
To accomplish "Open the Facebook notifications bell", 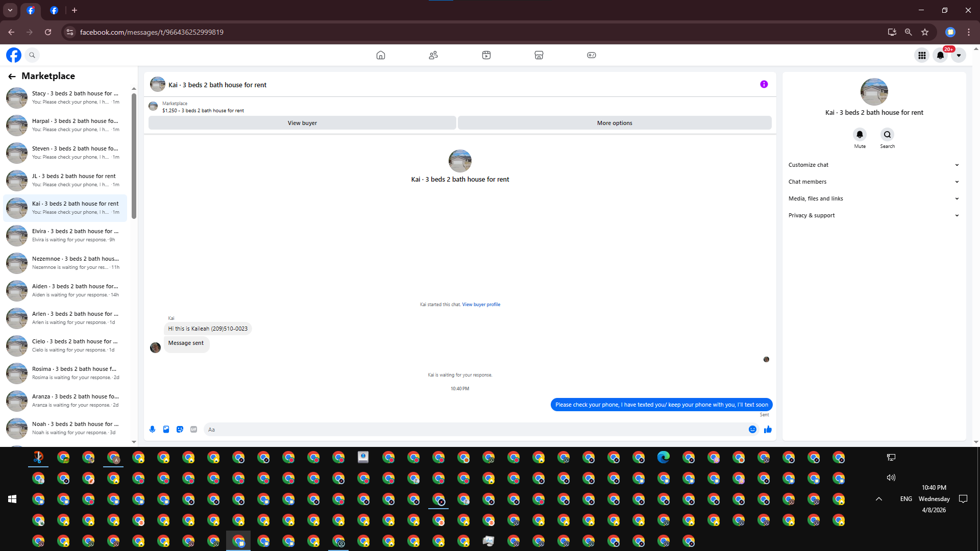I will pos(940,55).
